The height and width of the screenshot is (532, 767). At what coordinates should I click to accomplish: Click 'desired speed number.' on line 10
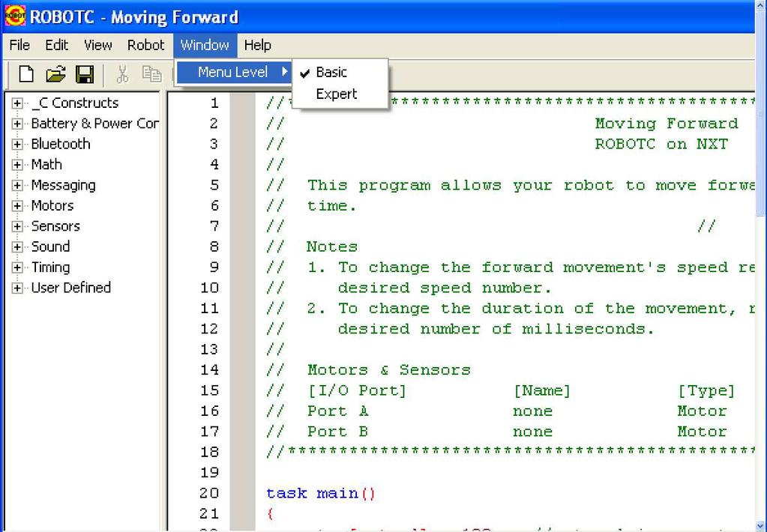(445, 288)
